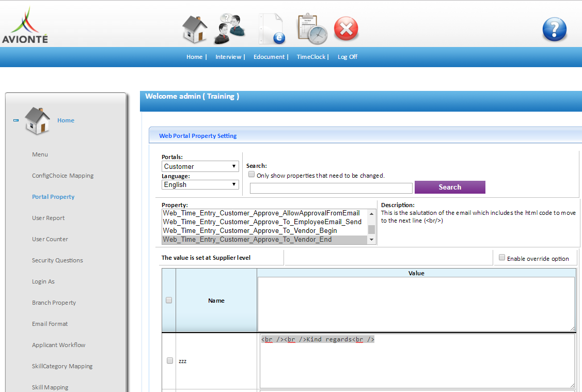The image size is (582, 392).
Task: Open User Report in sidebar
Action: (48, 218)
